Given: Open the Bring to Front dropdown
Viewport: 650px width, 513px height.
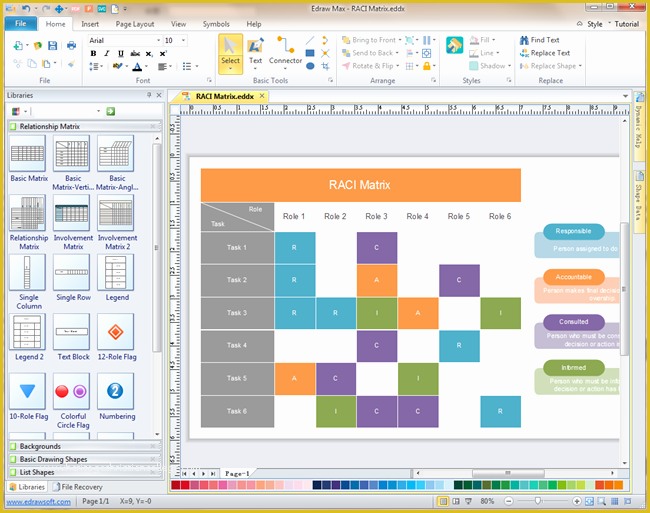Looking at the screenshot, I should (x=371, y=40).
